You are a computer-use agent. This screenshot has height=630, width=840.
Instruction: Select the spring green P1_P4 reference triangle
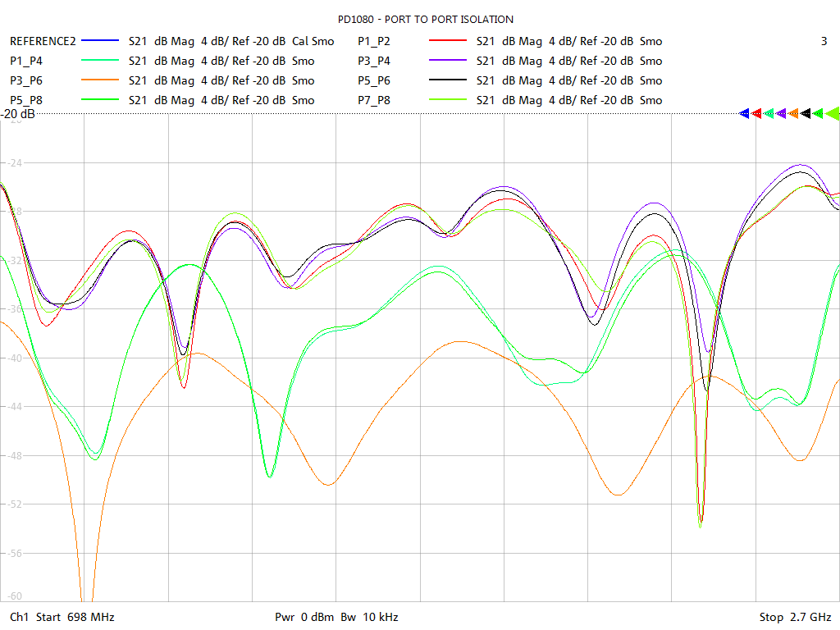pyautogui.click(x=769, y=113)
